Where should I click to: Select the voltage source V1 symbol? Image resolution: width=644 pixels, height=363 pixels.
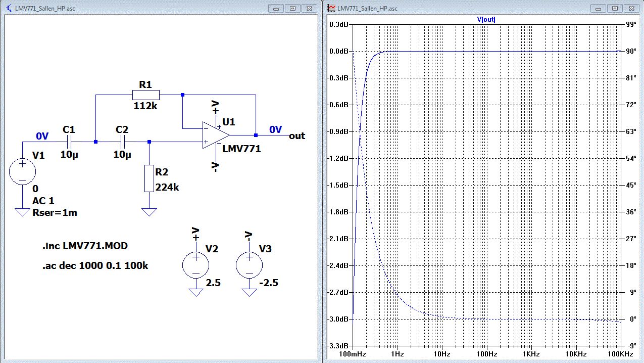[x=22, y=172]
